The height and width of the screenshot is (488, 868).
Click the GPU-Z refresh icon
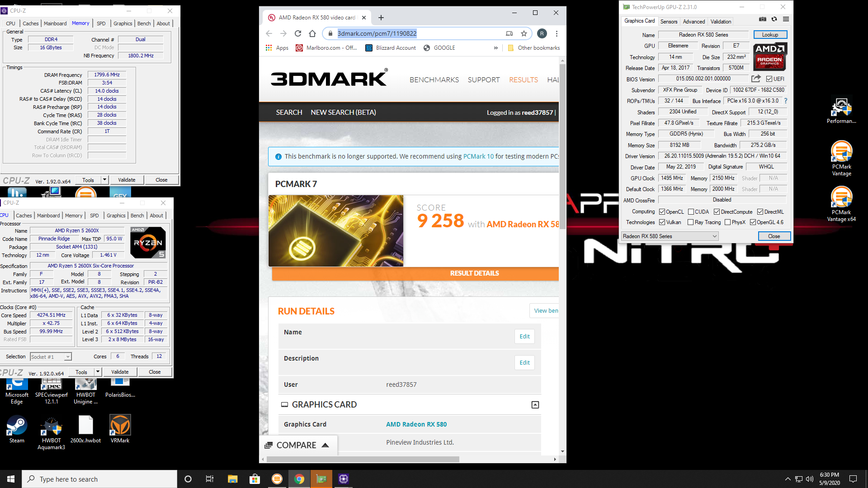[x=774, y=19]
